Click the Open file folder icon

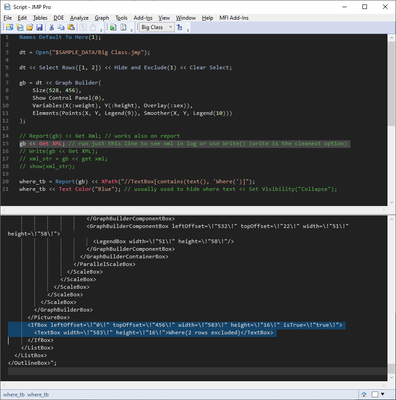pos(29,27)
